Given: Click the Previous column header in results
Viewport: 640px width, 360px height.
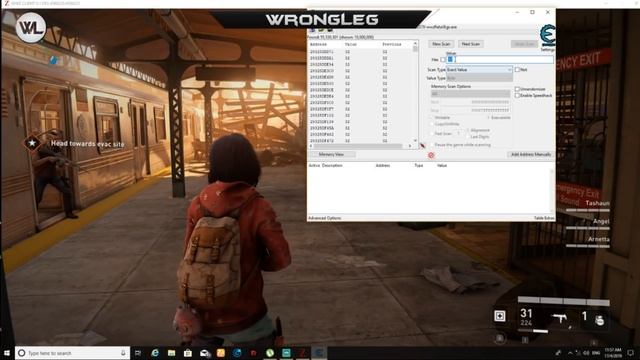Looking at the screenshot, I should pos(392,44).
